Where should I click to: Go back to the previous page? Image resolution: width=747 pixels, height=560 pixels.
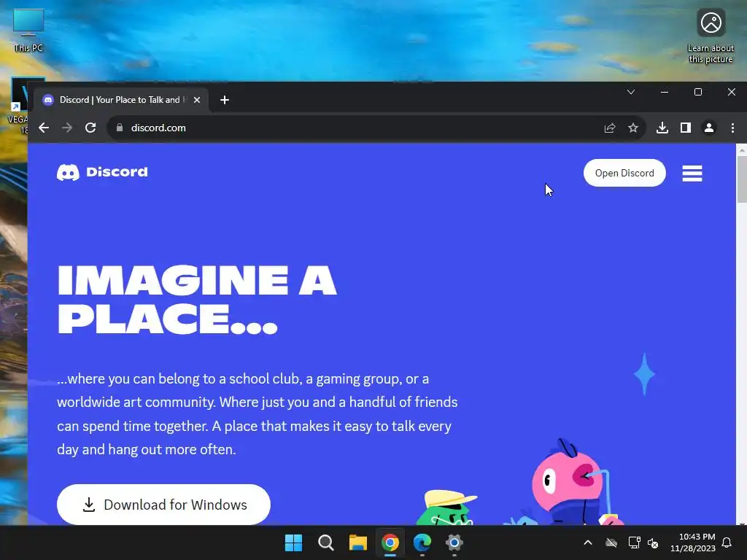44,128
